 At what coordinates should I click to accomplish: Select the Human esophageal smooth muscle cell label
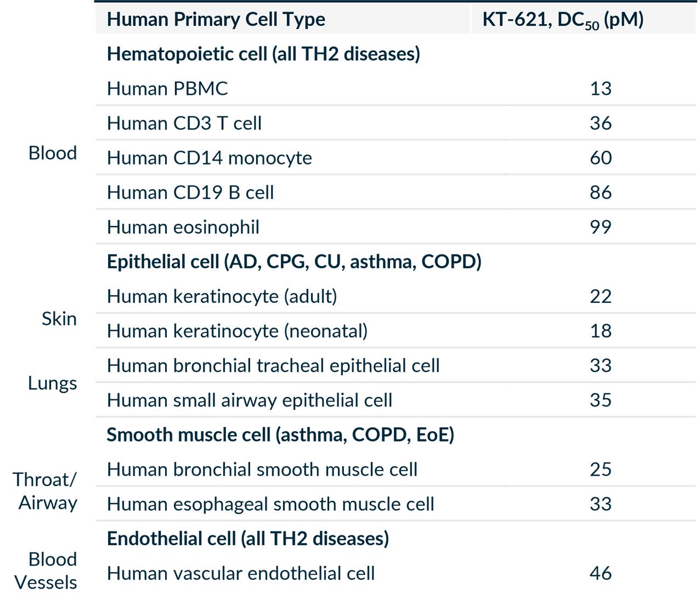(270, 504)
